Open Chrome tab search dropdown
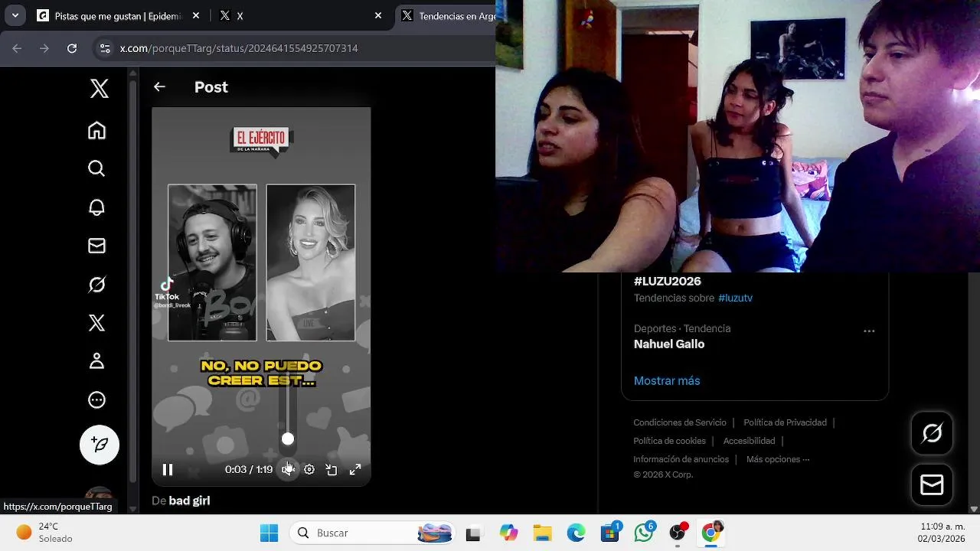 click(x=15, y=15)
